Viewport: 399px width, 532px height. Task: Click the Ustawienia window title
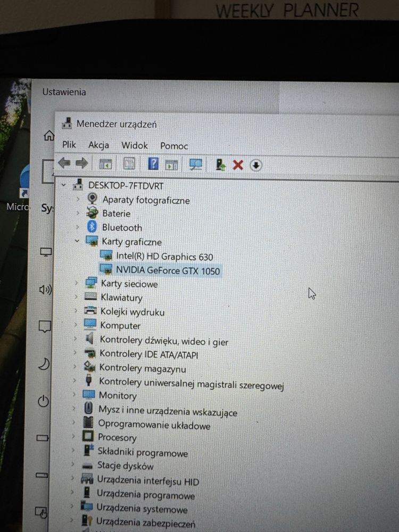point(64,92)
